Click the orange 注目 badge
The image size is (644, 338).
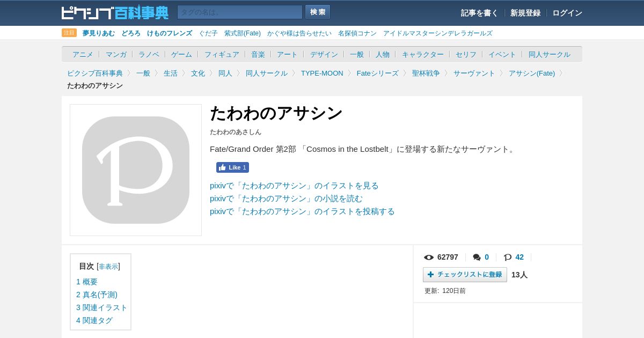tap(69, 33)
